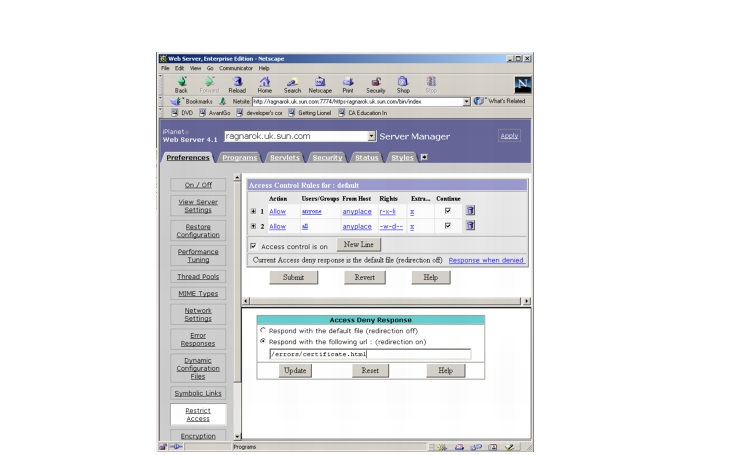Open the Thread Pools sidebar link
730x455 pixels.
tap(198, 277)
